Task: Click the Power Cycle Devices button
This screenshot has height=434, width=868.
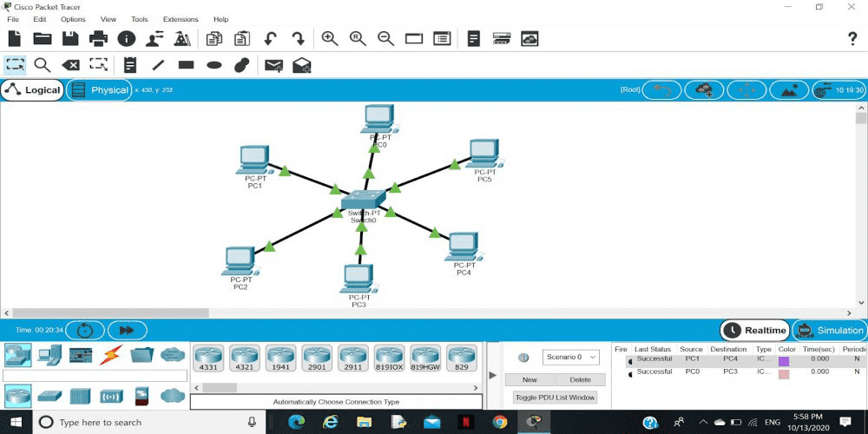Action: pyautogui.click(x=85, y=331)
